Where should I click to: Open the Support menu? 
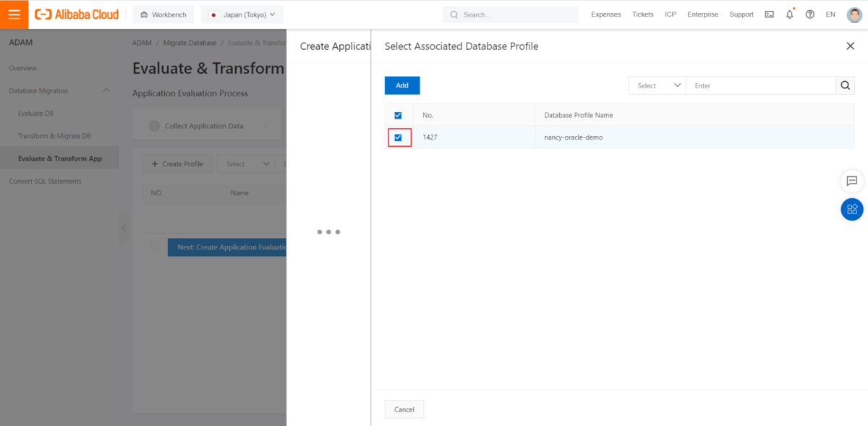741,14
